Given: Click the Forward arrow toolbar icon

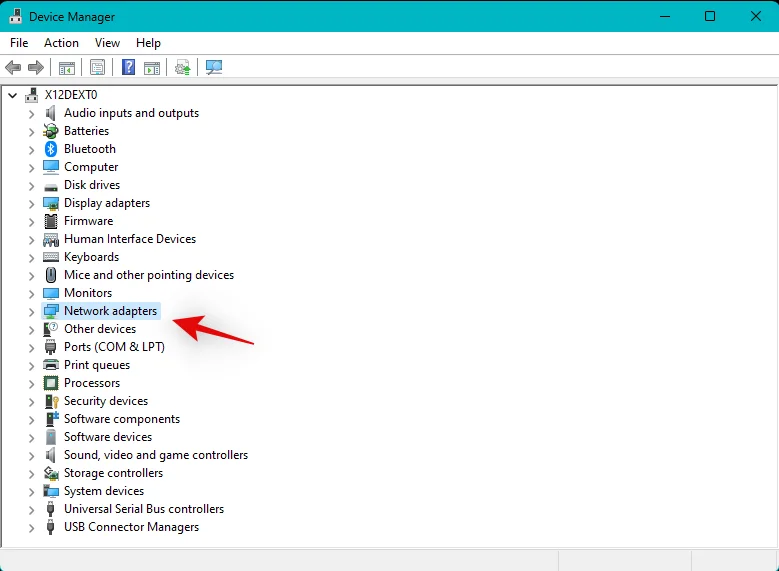Looking at the screenshot, I should [36, 68].
